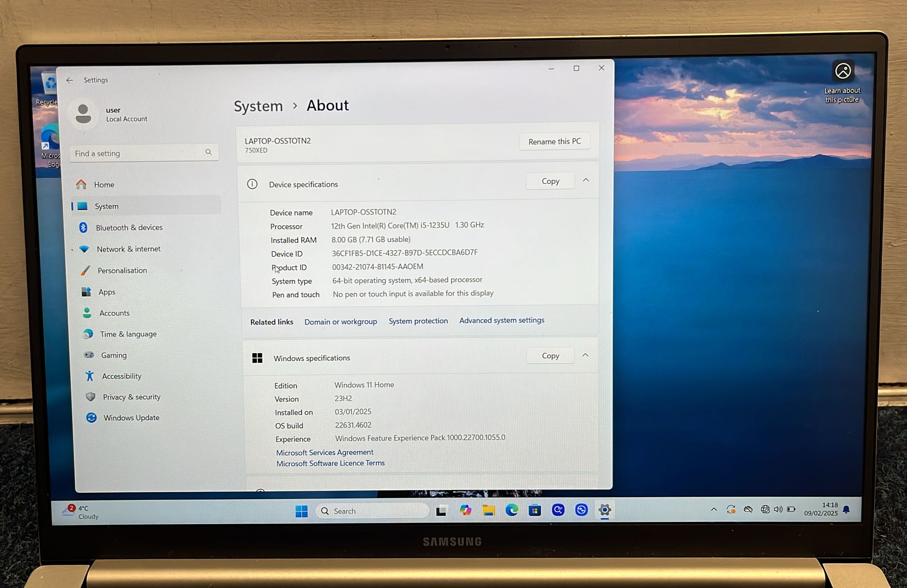The height and width of the screenshot is (588, 907).
Task: Click the search magnifier in Find a setting
Action: (x=208, y=152)
